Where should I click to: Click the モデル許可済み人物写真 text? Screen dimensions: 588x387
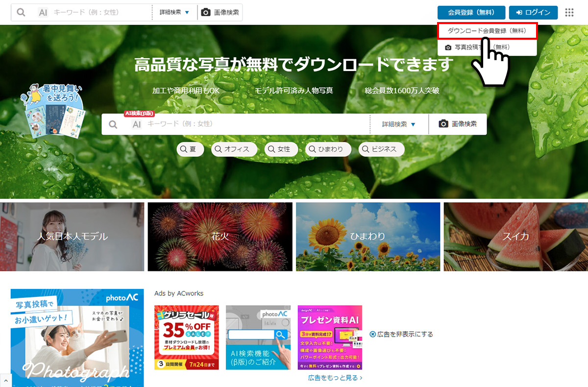(x=294, y=91)
